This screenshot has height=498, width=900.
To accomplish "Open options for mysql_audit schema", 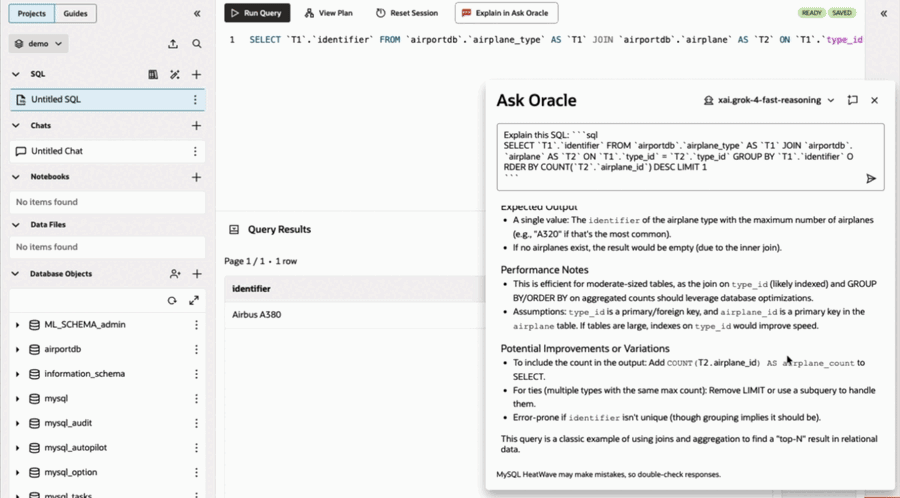I will coord(196,423).
